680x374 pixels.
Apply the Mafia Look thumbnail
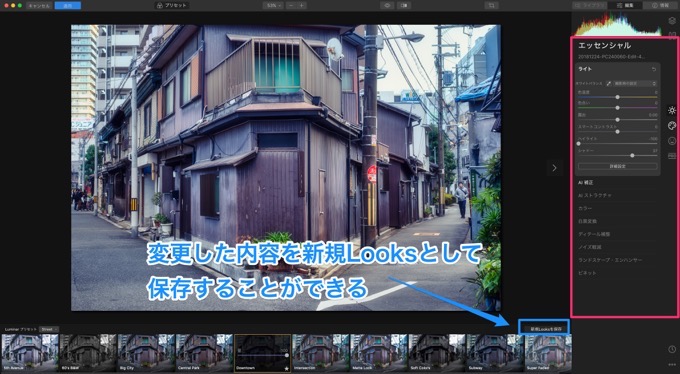pos(379,353)
